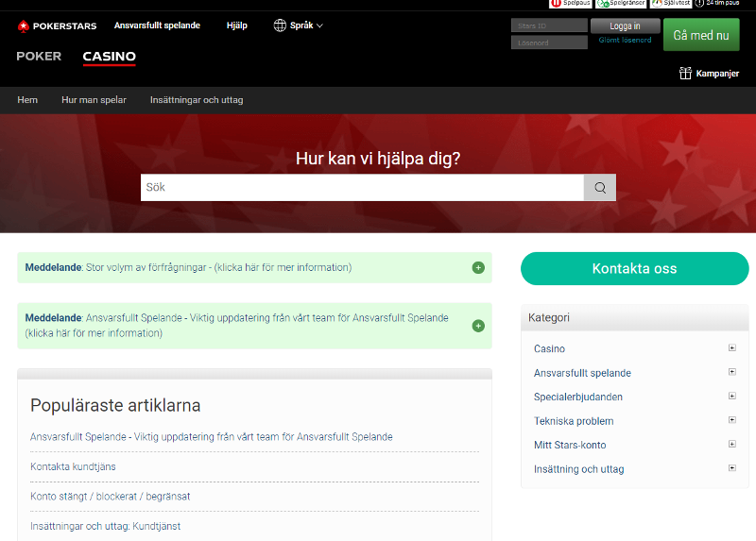Click the green Gå med nu button
This screenshot has height=541, width=756.
701,35
